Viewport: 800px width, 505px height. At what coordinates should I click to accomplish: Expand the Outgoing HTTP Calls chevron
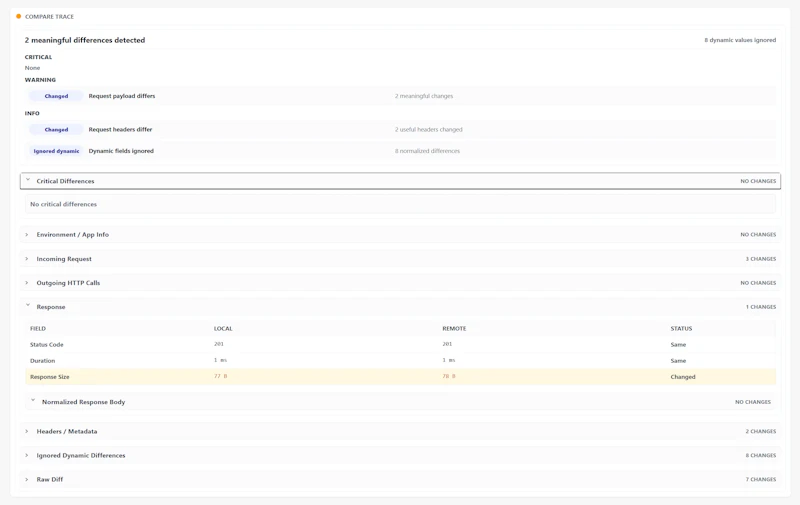27,283
